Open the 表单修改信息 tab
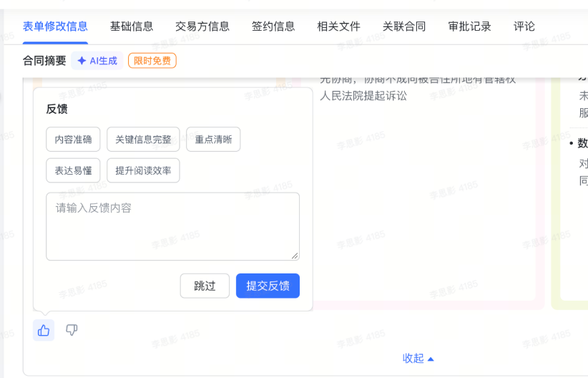 [x=55, y=26]
